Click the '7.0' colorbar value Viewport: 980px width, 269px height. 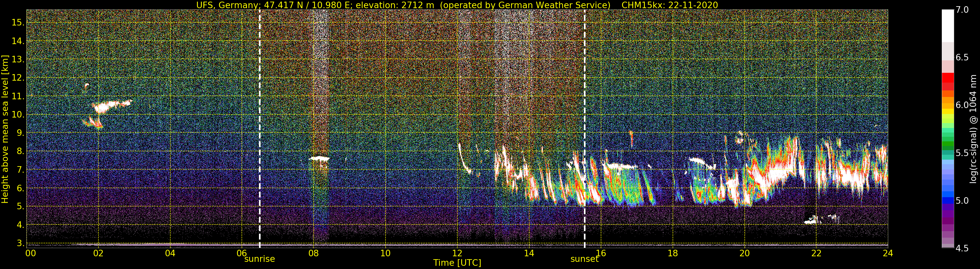pyautogui.click(x=962, y=9)
